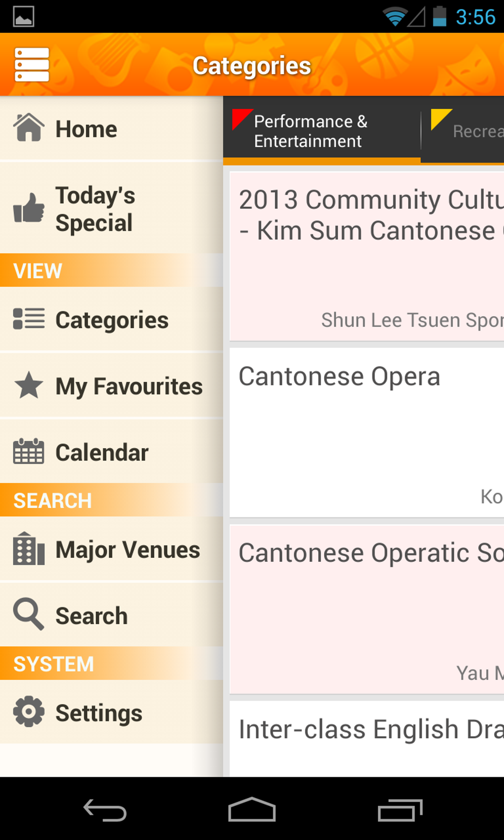The image size is (504, 840).
Task: Tap the red Performance category flag
Action: click(x=241, y=119)
